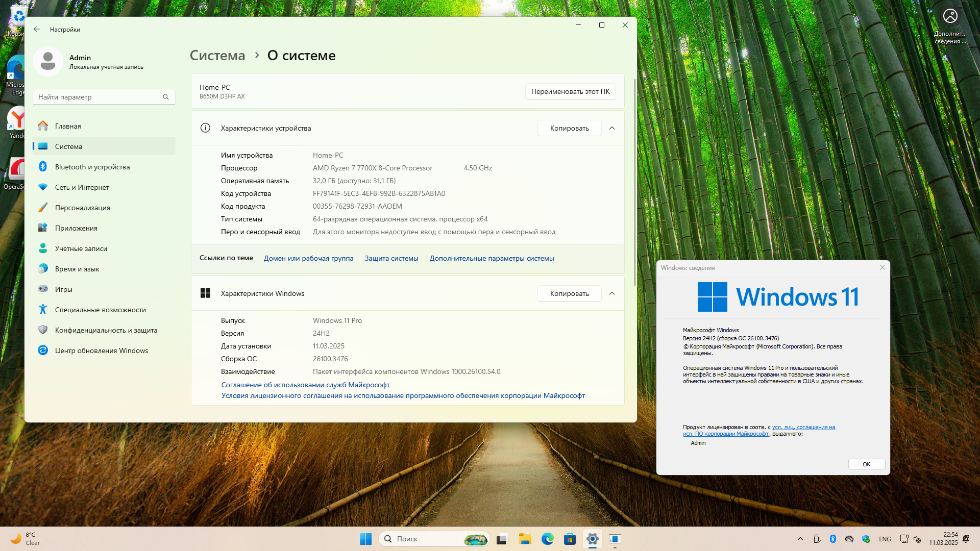Image resolution: width=980 pixels, height=551 pixels.
Task: Click Система in breadcrumb header
Action: (x=217, y=56)
